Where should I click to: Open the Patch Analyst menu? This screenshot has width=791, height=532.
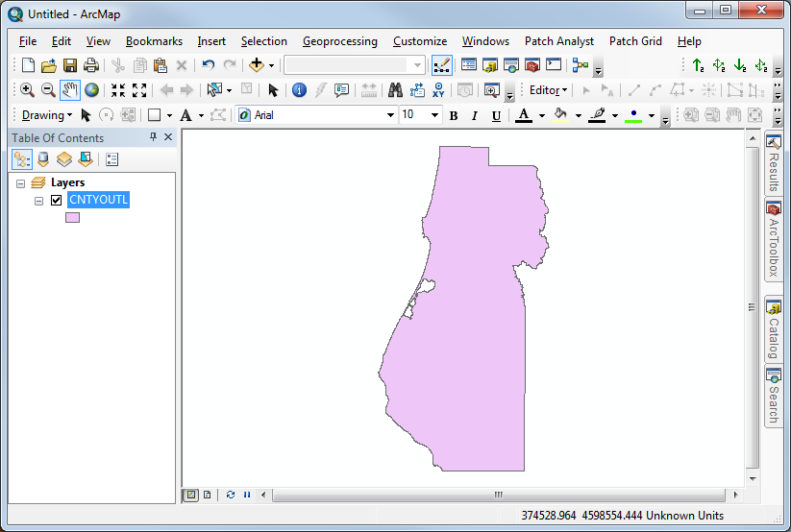coord(558,41)
